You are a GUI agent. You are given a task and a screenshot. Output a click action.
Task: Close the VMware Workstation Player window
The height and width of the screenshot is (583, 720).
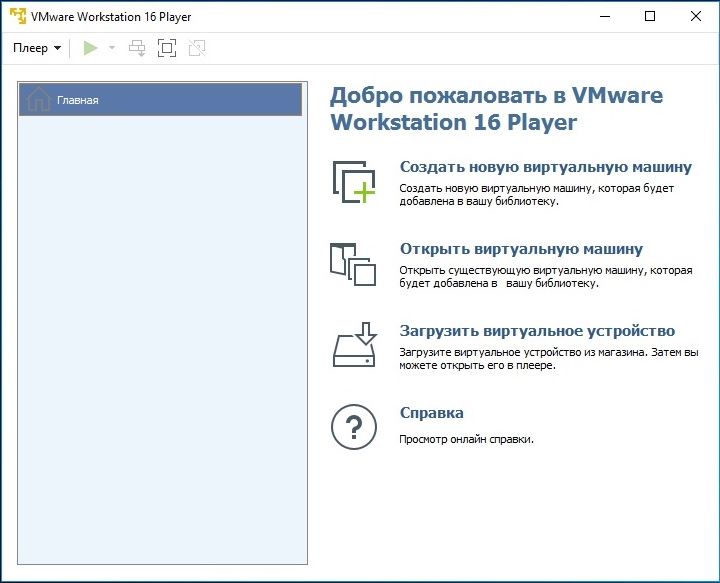point(695,17)
